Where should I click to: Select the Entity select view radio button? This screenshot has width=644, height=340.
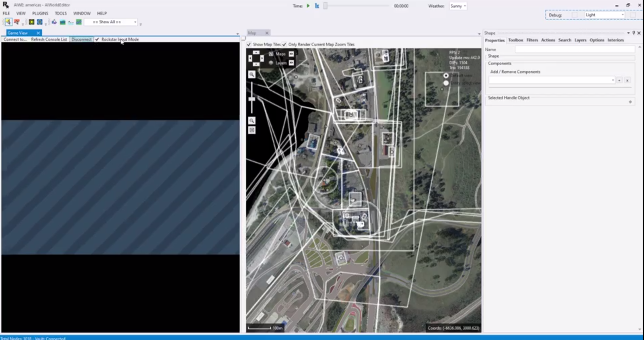tap(446, 83)
